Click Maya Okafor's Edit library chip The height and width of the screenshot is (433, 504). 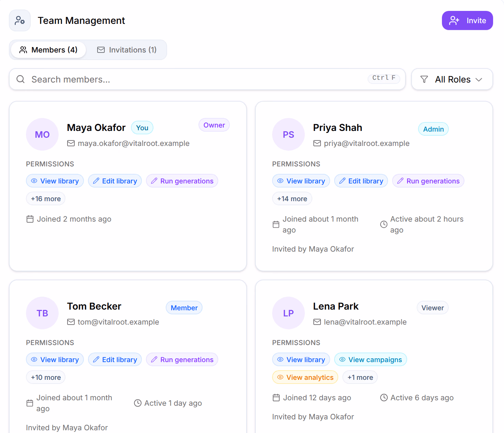coord(115,181)
